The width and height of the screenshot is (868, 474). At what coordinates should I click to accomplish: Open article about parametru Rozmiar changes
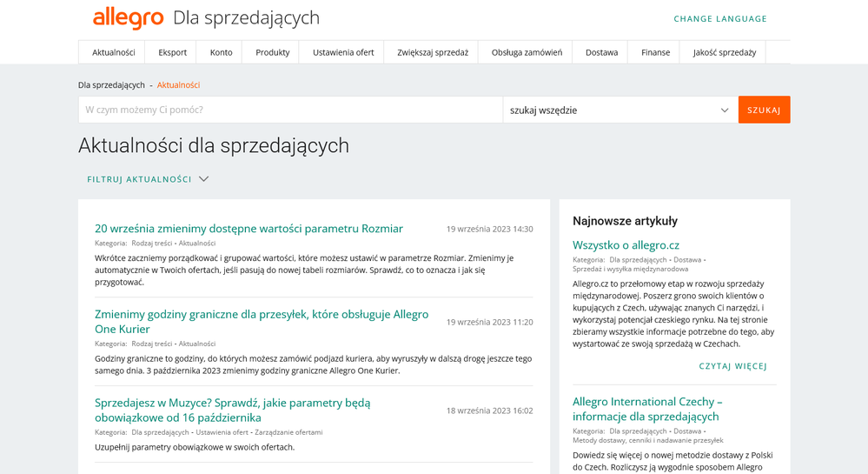tap(248, 229)
